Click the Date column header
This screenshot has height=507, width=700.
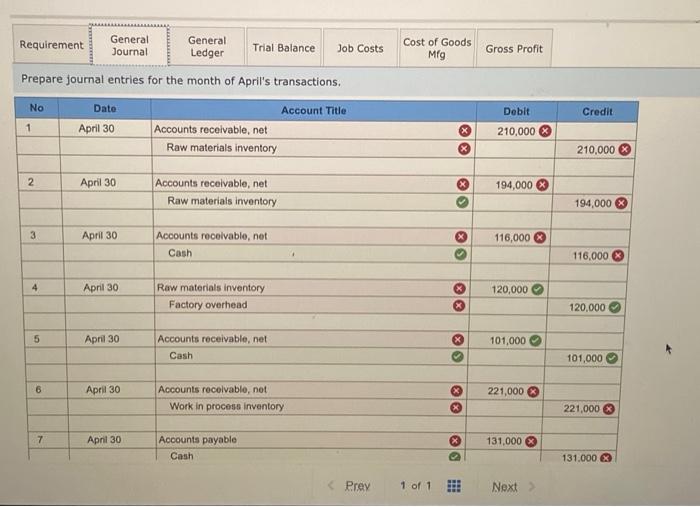point(105,108)
